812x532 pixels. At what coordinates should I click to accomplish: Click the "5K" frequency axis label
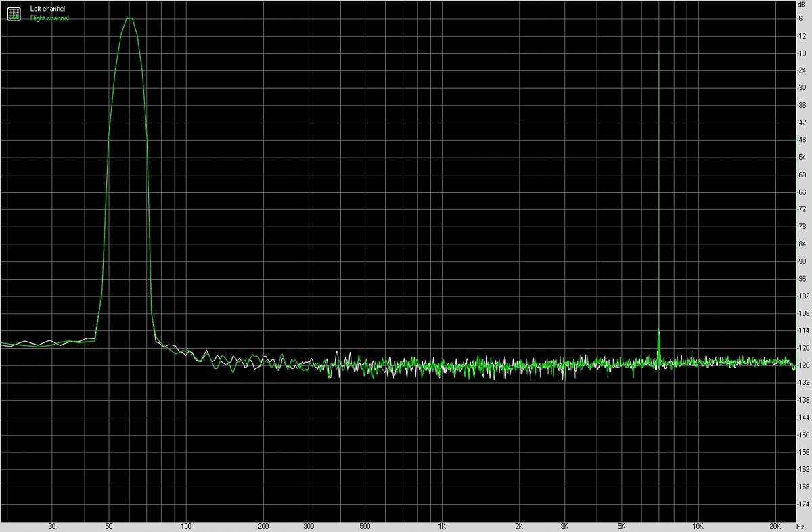click(622, 526)
